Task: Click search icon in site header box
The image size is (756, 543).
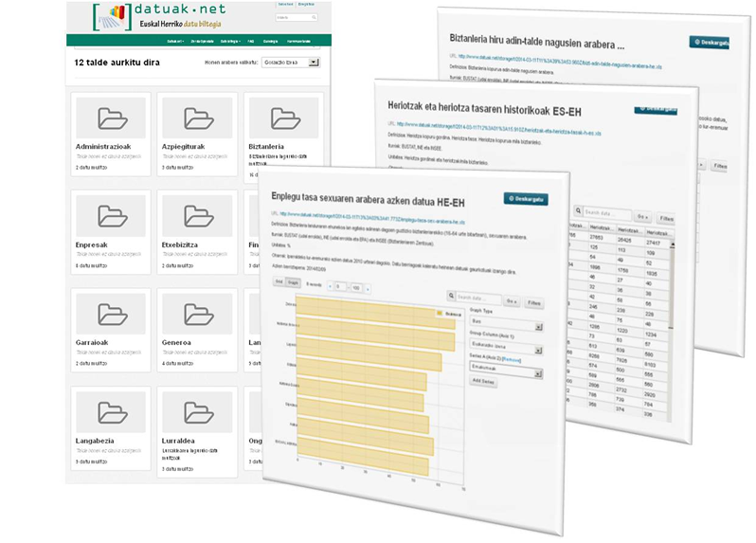Action: pyautogui.click(x=314, y=17)
